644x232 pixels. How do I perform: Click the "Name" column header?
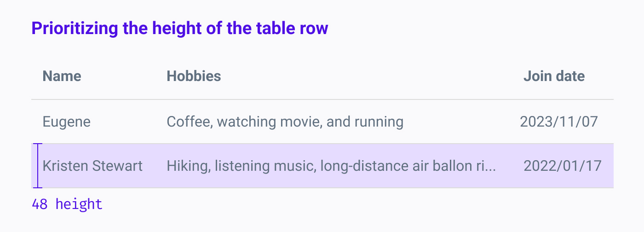[62, 76]
